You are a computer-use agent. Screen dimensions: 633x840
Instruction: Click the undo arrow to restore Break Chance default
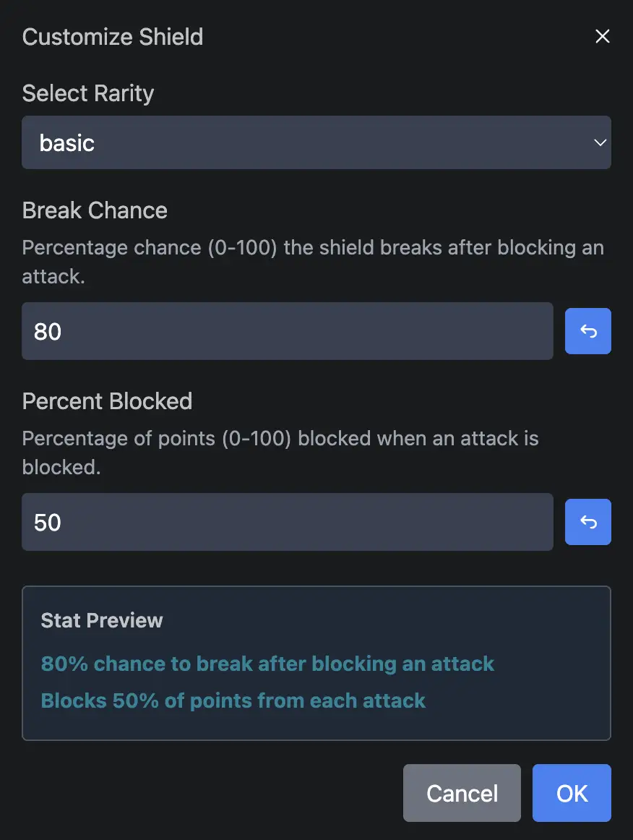click(x=587, y=331)
